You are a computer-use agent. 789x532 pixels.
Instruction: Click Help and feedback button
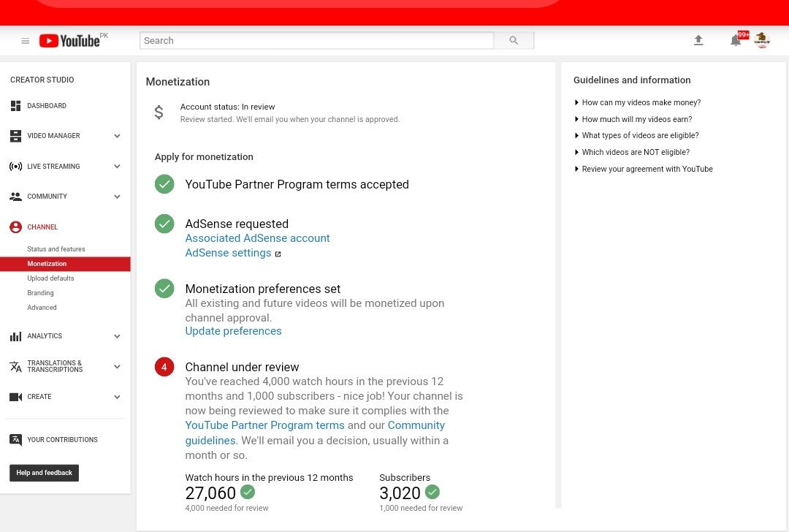[45, 473]
